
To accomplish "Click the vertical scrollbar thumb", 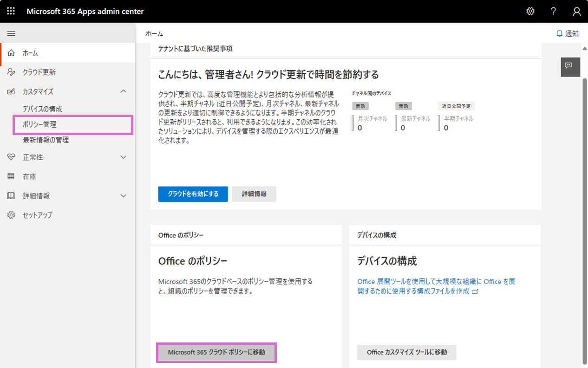I will click(584, 220).
